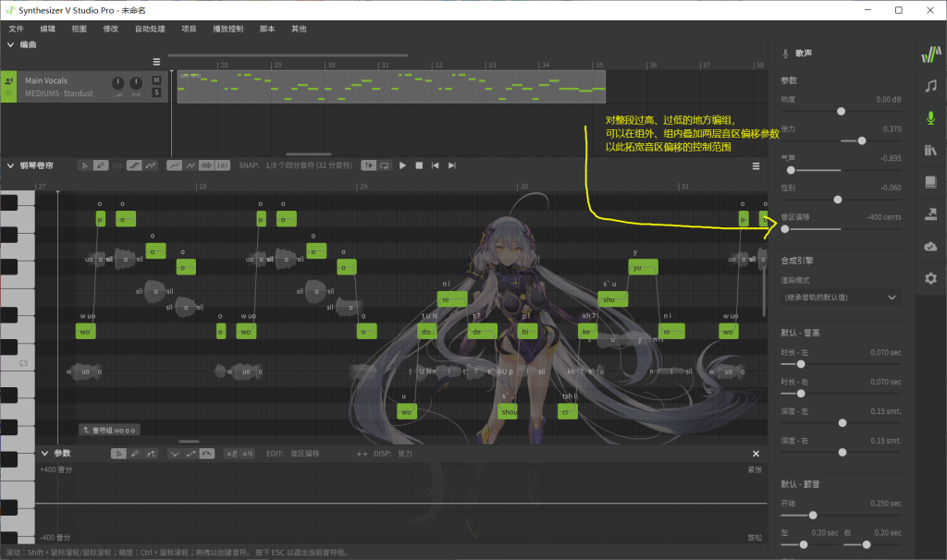This screenshot has width=947, height=560.
Task: Adjust the Main Vocals pan knob
Action: (x=136, y=82)
